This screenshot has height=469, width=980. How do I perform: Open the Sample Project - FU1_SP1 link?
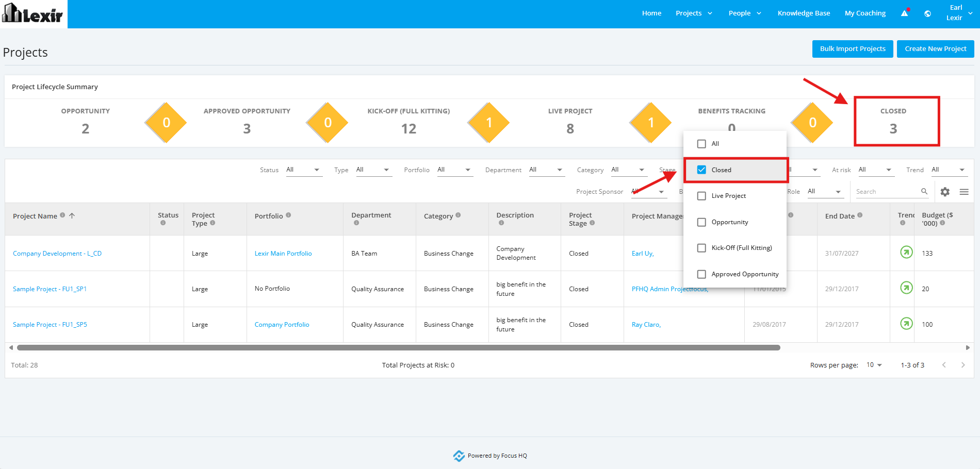coord(50,289)
